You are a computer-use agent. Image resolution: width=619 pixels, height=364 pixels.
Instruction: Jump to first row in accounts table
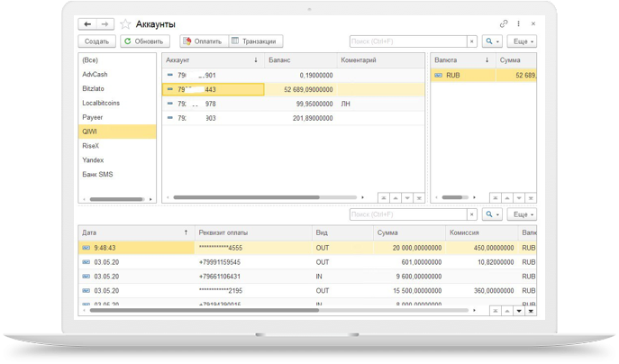coord(383,198)
